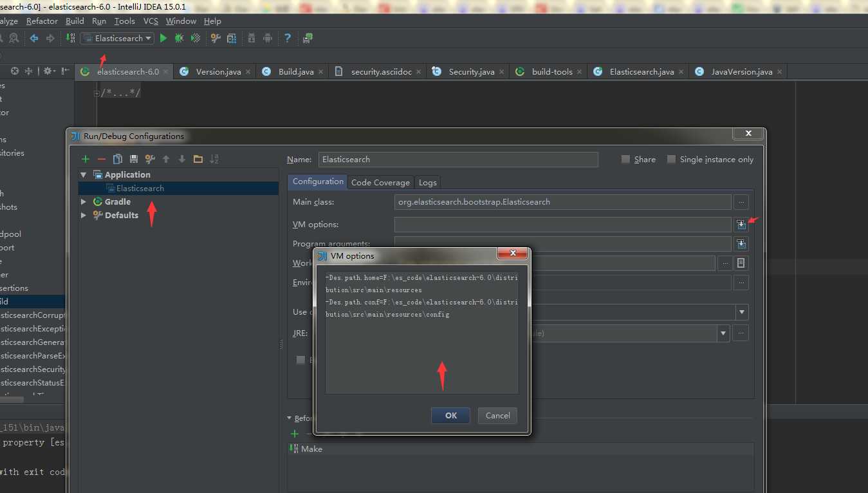Viewport: 868px width, 493px height.
Task: Collapse the Application tree node
Action: [x=84, y=174]
